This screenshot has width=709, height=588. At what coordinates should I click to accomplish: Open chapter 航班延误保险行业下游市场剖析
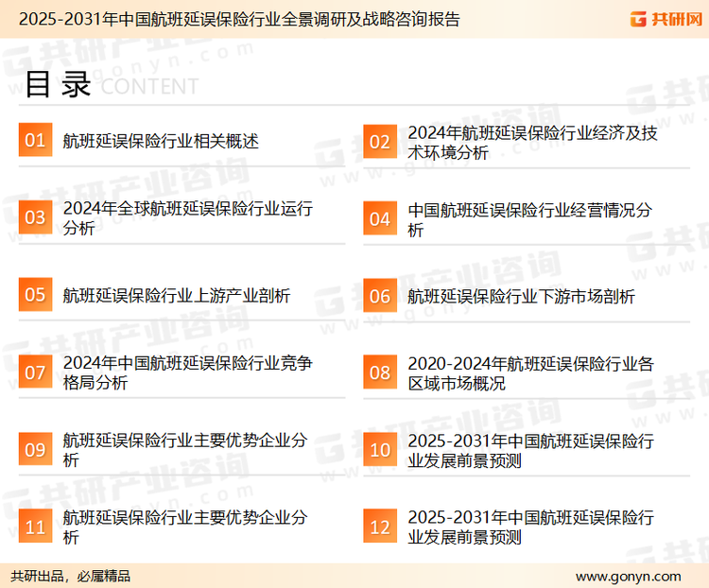[x=521, y=297]
